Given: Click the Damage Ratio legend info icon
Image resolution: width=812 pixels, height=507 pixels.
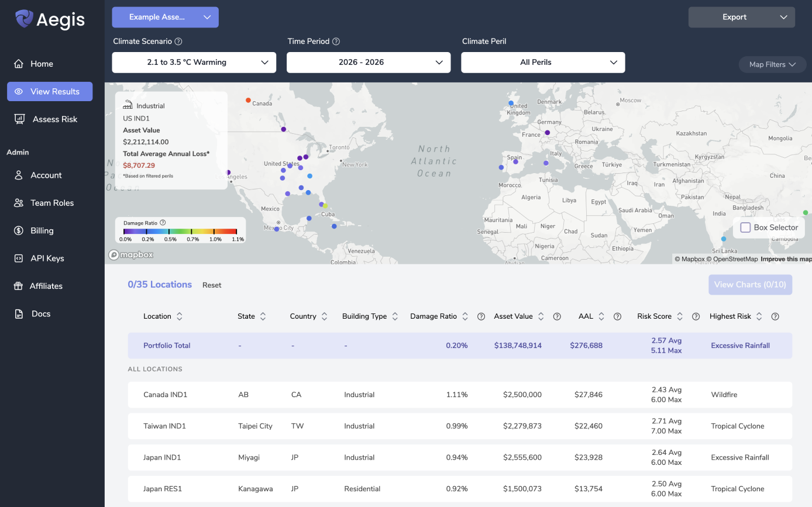Looking at the screenshot, I should coord(163,223).
